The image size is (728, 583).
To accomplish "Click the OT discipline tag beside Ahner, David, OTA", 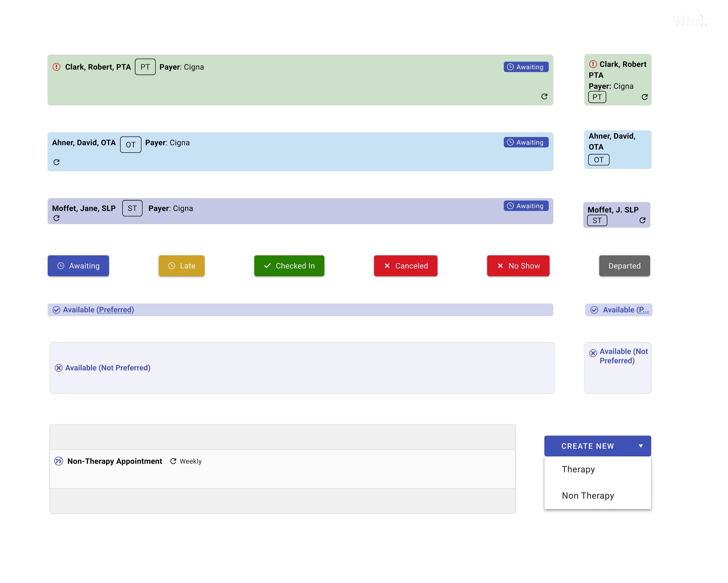I will [130, 145].
